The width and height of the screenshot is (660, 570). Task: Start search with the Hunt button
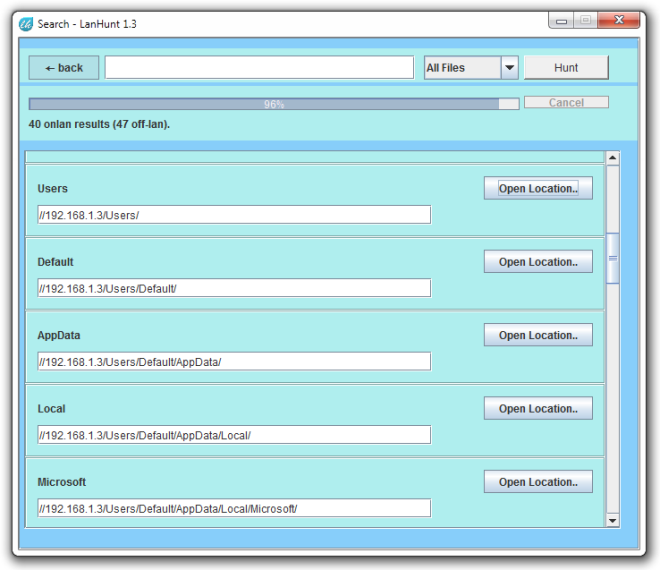pos(566,67)
